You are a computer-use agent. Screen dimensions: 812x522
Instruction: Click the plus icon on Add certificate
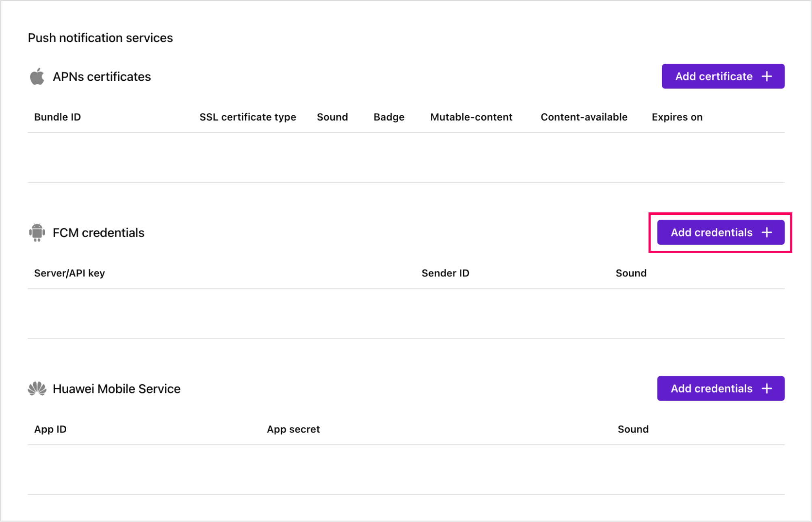coord(767,76)
